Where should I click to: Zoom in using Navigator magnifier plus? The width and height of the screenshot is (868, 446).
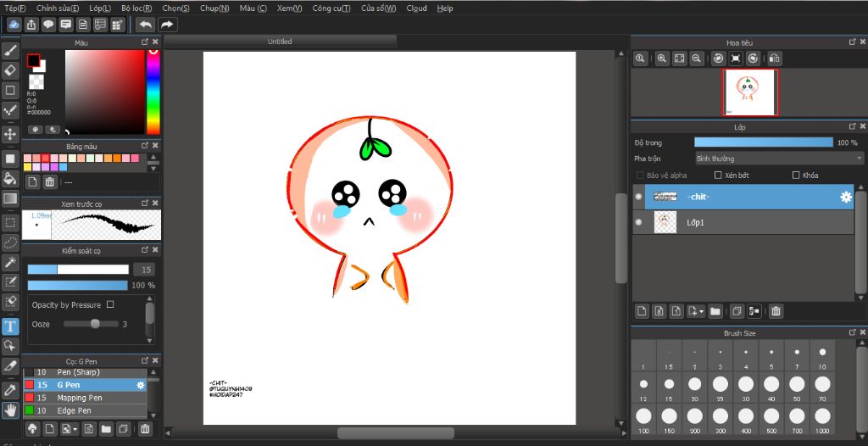coord(661,59)
